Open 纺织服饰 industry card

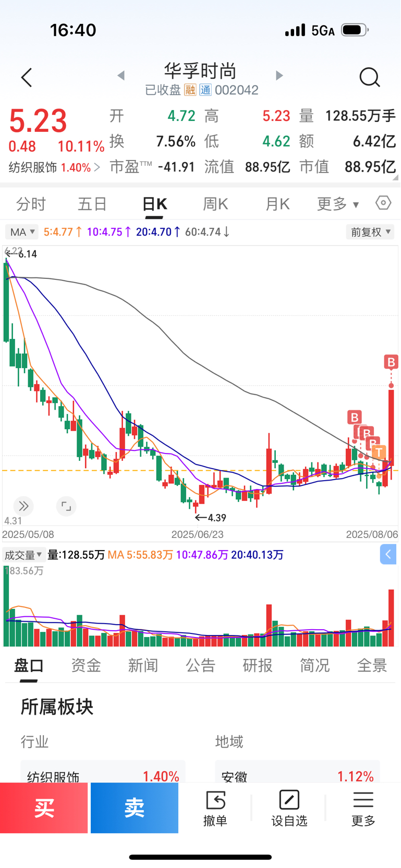(x=103, y=773)
